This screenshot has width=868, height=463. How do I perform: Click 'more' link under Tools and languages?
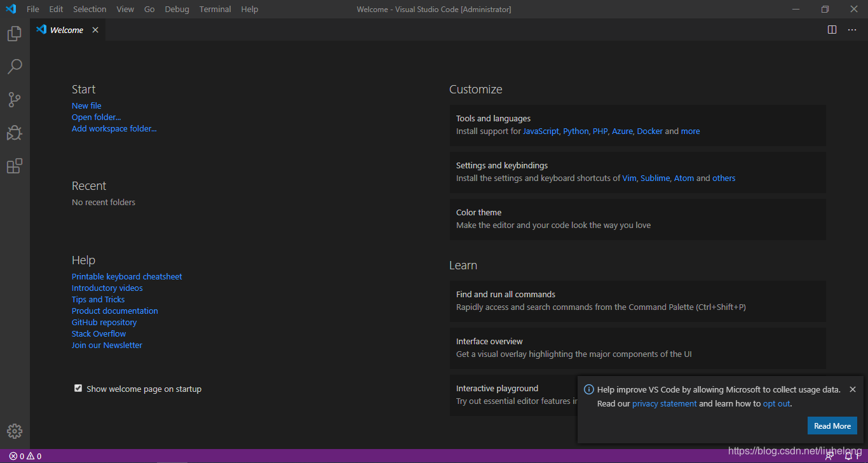pyautogui.click(x=690, y=131)
